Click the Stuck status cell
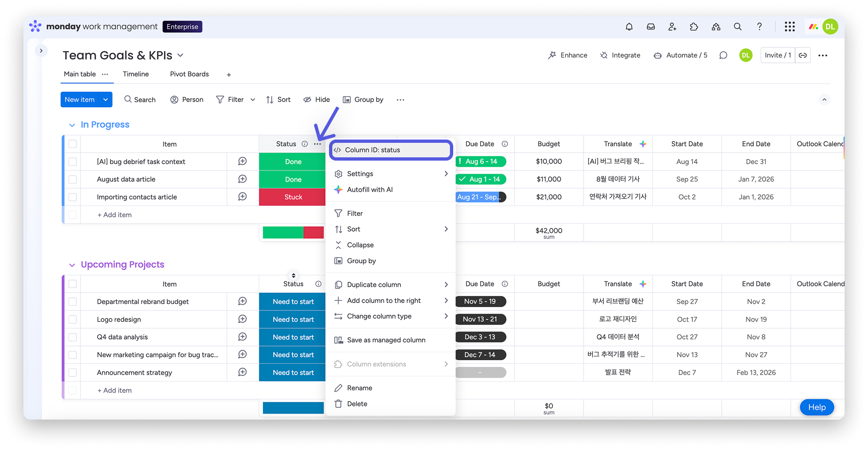This screenshot has height=450, width=868. coord(292,197)
